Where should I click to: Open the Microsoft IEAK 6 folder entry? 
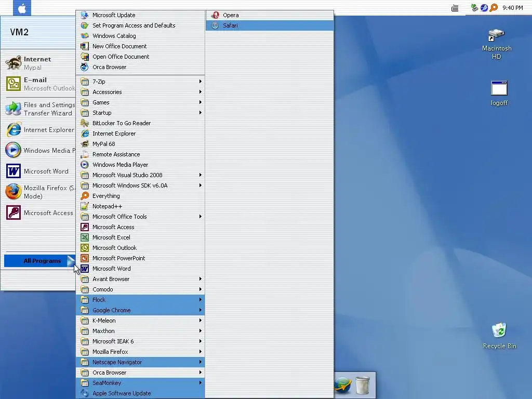pyautogui.click(x=140, y=341)
